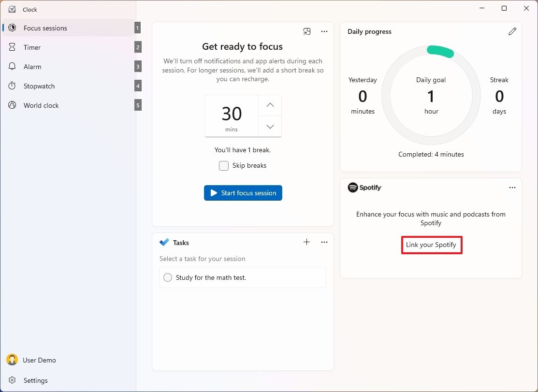The height and width of the screenshot is (392, 538).
Task: Enable the Skip breaks checkbox
Action: point(223,165)
